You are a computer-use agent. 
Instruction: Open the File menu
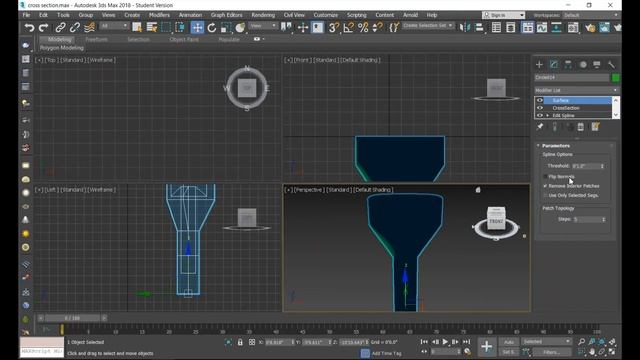27,15
